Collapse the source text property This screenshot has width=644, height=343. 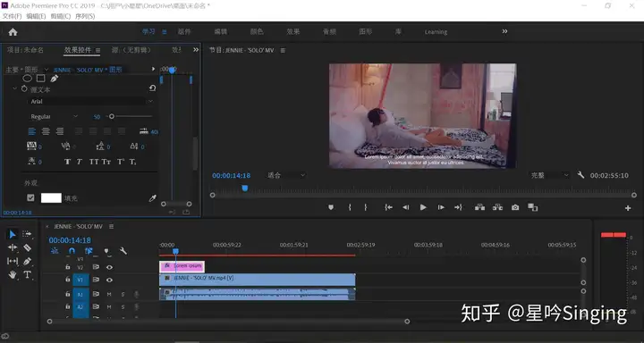click(15, 88)
